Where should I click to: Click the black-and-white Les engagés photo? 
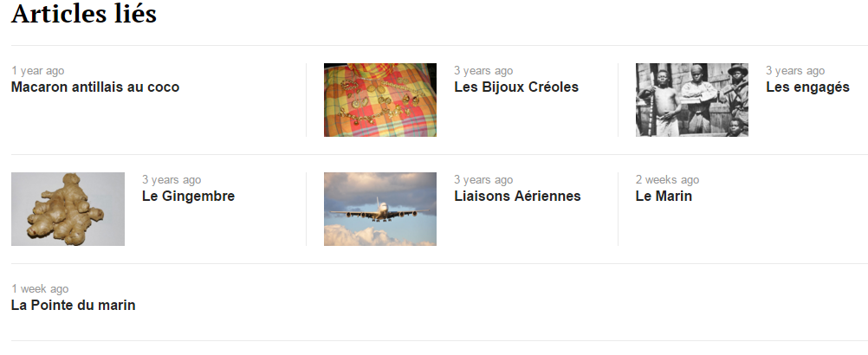point(692,100)
